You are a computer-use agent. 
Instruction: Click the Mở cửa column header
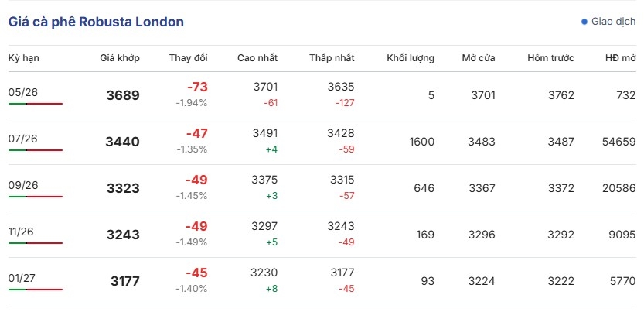[479, 58]
